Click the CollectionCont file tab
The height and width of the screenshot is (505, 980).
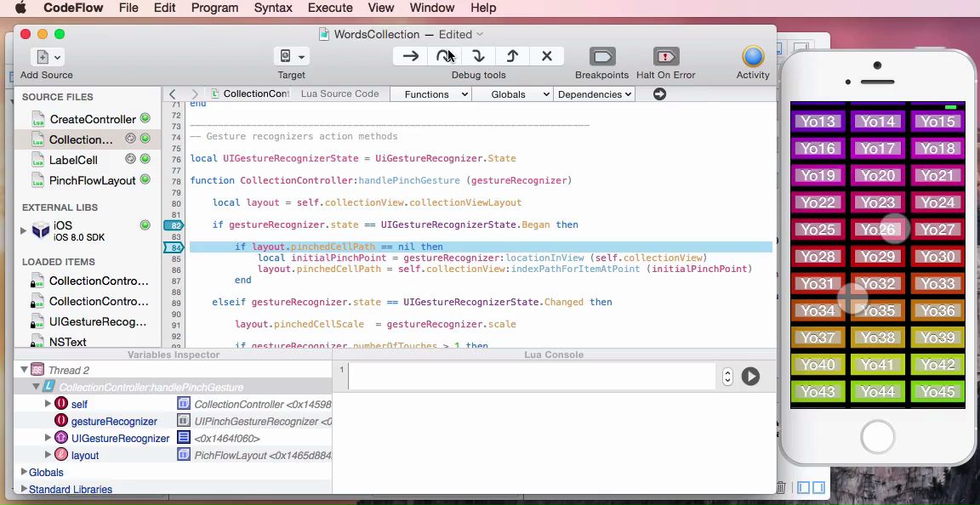click(250, 94)
